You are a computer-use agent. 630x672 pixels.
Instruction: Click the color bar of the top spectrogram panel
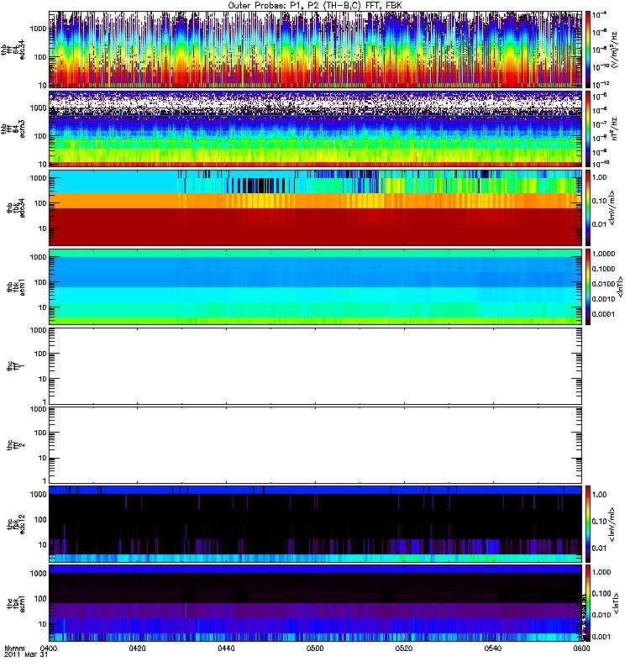[x=589, y=50]
